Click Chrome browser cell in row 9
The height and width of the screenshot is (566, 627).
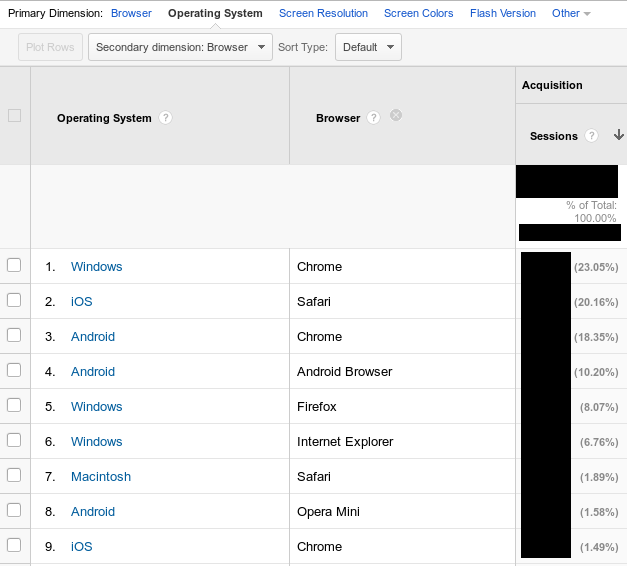[x=319, y=546]
